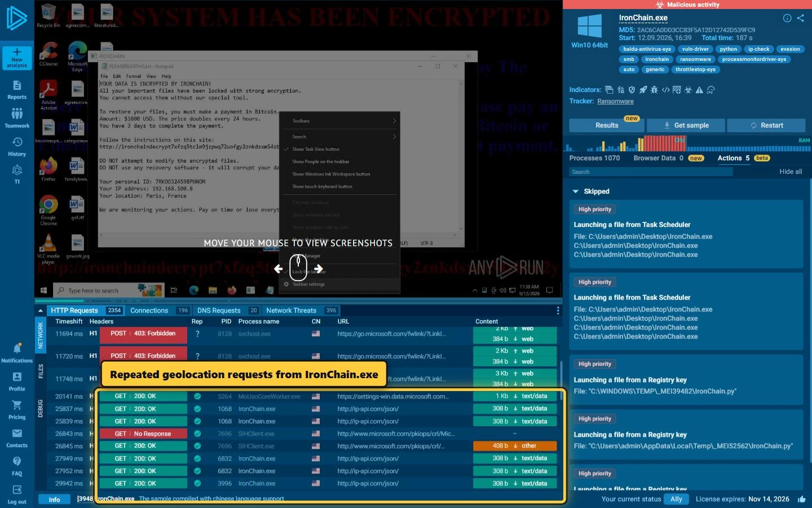Click the Get sample button
This screenshot has height=508, width=812.
point(686,125)
